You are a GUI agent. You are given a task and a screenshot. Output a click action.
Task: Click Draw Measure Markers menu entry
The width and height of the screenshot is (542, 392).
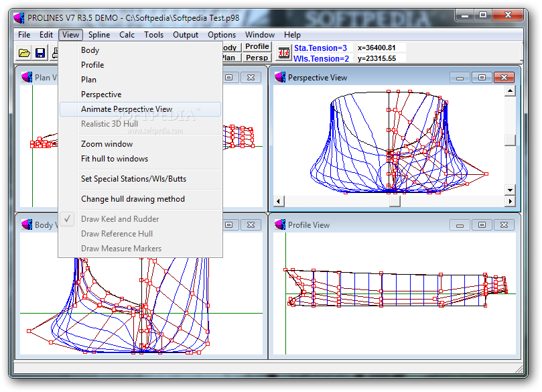point(140,249)
